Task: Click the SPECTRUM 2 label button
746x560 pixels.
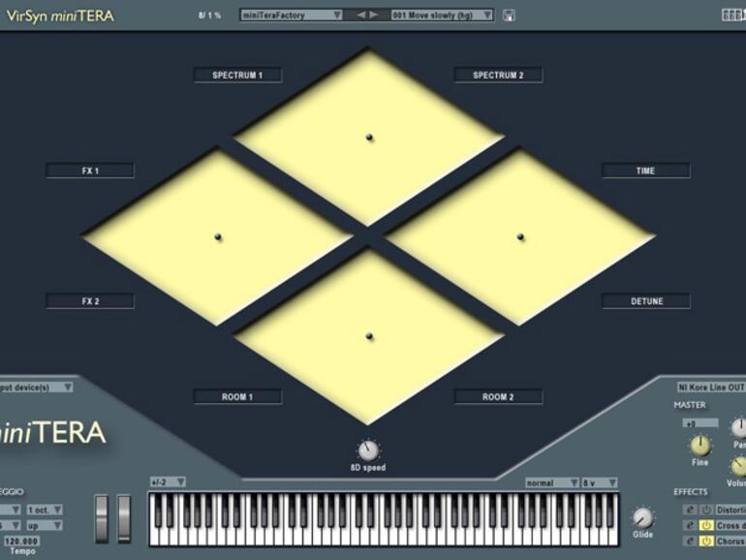Action: [498, 76]
